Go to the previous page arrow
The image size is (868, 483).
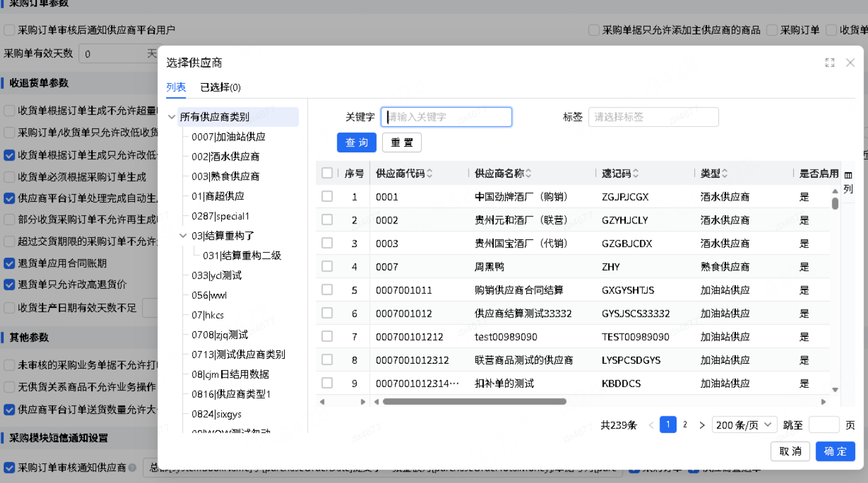click(651, 425)
